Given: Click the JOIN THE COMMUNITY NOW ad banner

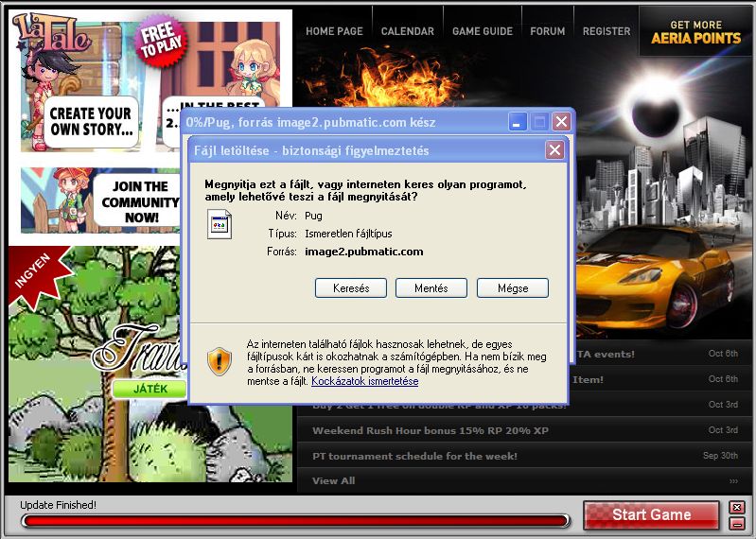Looking at the screenshot, I should [x=100, y=200].
